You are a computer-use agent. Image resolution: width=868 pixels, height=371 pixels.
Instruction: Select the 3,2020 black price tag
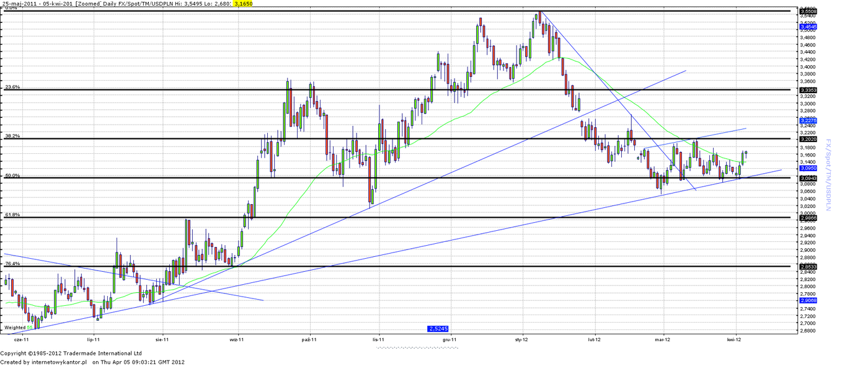[x=808, y=140]
